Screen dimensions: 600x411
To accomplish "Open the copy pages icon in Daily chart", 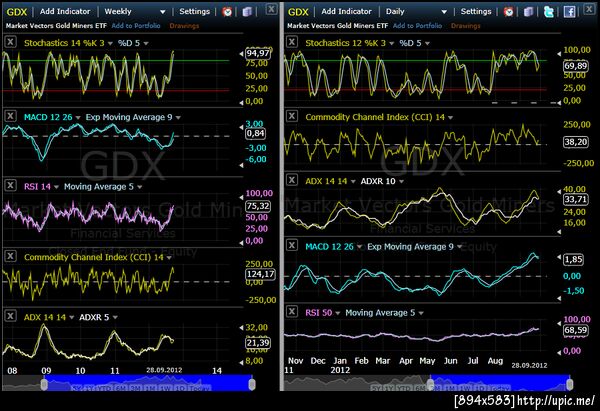I will [x=528, y=12].
